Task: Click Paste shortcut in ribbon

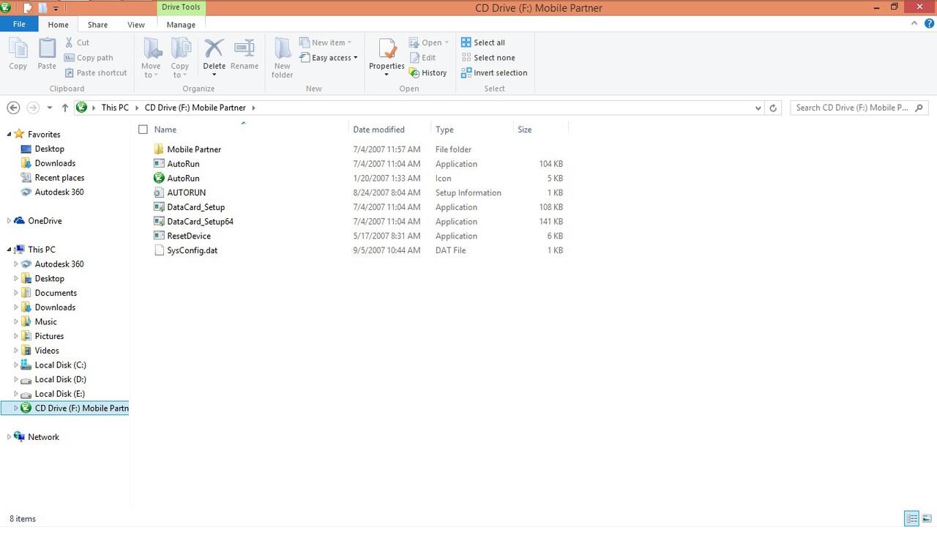Action: (96, 72)
